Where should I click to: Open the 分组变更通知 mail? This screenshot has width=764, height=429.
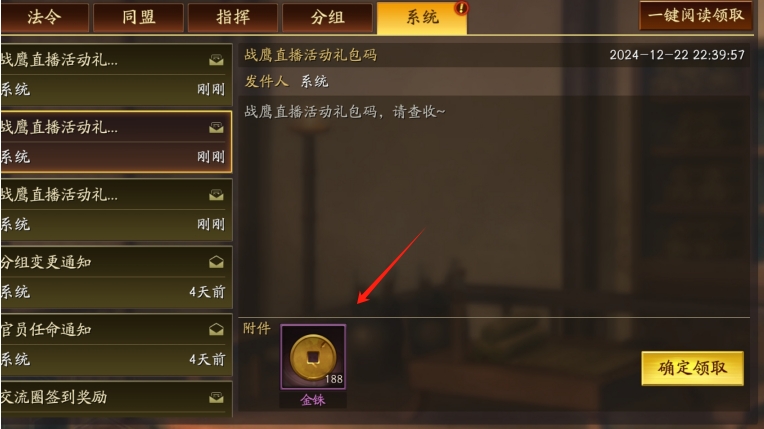pos(116,277)
